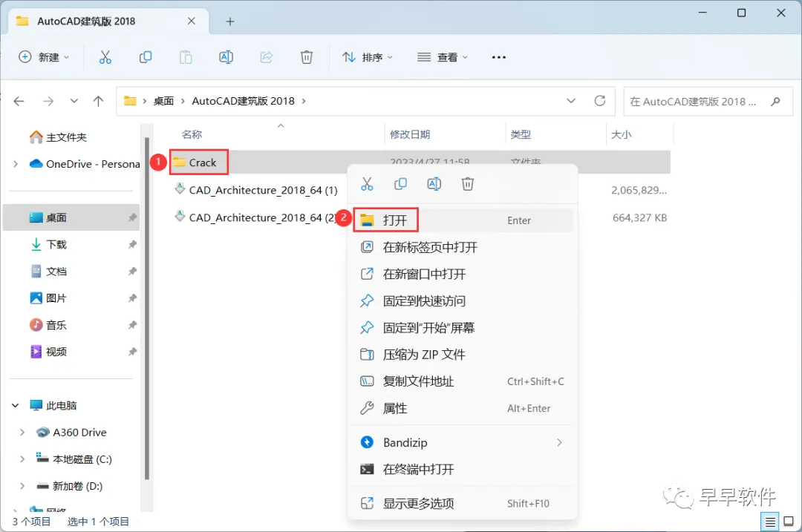Click the Delete icon in the context menu

tap(468, 184)
